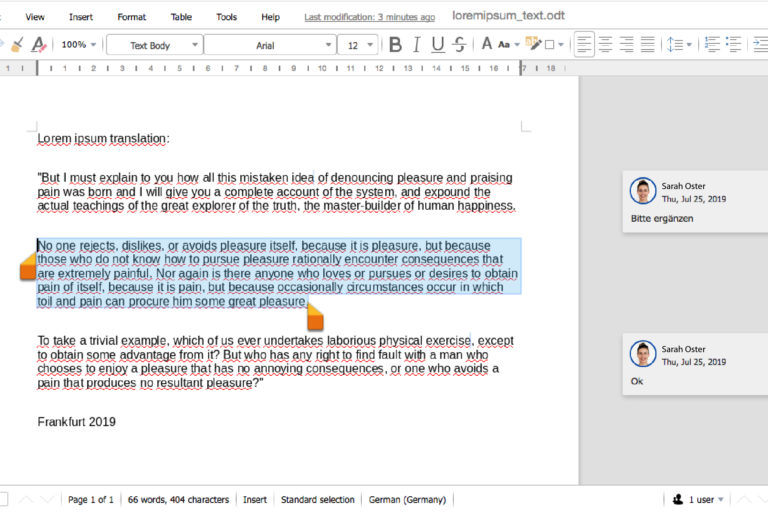This screenshot has width=768, height=512.
Task: Click the clone formatting paintbrush icon
Action: tap(16, 45)
